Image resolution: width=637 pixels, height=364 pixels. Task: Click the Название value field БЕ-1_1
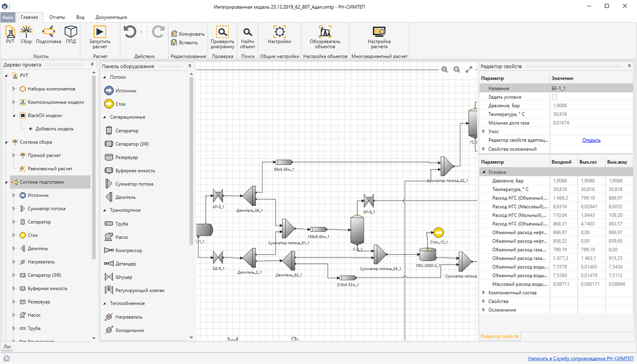591,89
